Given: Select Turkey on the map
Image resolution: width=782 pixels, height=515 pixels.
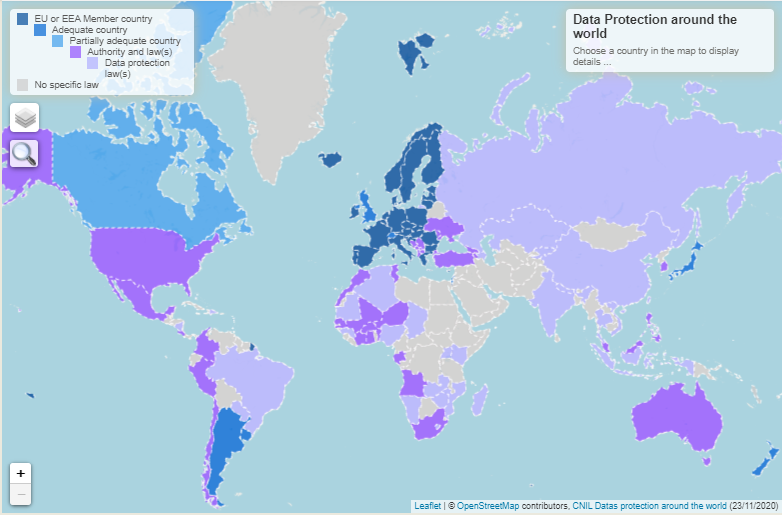Looking at the screenshot, I should pyautogui.click(x=454, y=259).
